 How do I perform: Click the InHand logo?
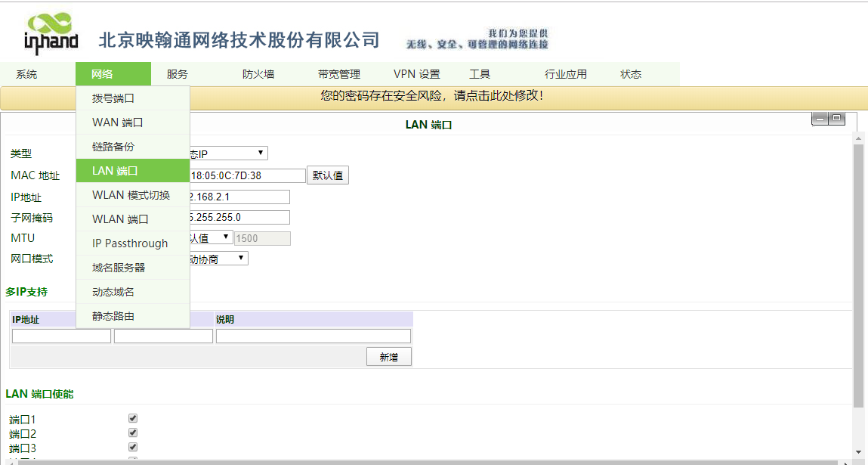[x=51, y=34]
